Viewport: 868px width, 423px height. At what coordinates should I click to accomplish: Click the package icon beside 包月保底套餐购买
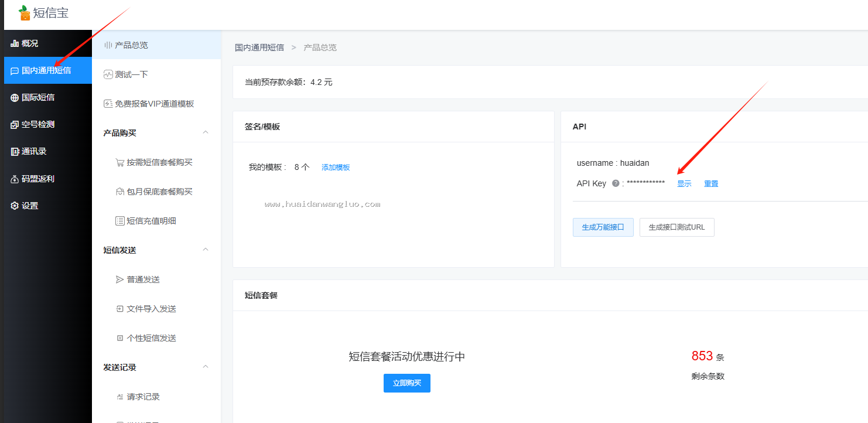[119, 192]
